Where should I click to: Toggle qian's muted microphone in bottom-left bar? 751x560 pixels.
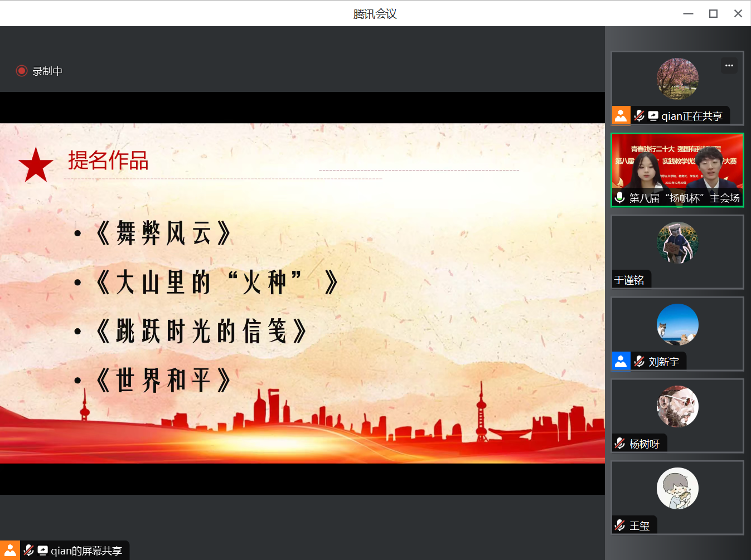[x=27, y=550]
